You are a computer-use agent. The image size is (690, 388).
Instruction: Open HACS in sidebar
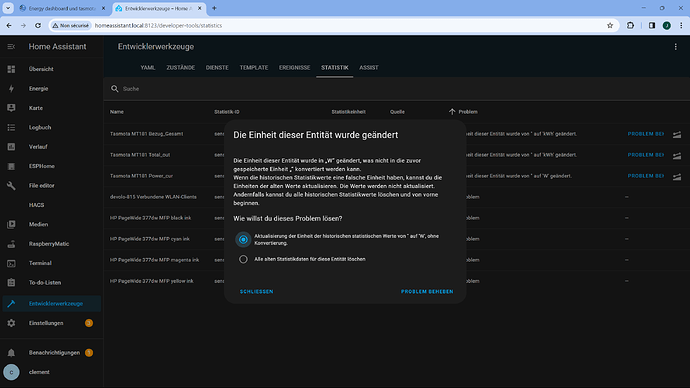37,205
